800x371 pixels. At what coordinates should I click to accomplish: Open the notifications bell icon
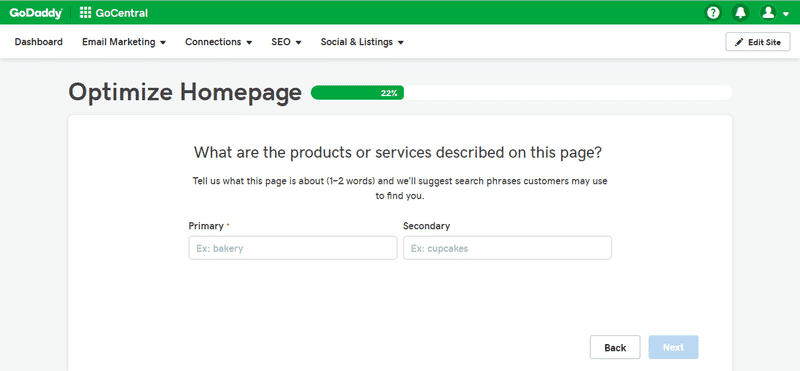pos(740,13)
